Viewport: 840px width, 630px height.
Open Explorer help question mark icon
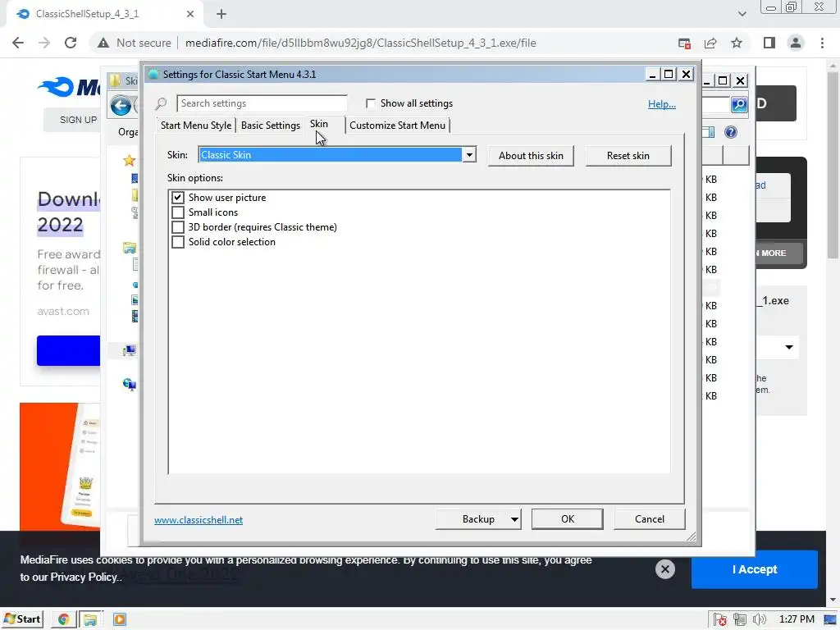[x=731, y=132]
